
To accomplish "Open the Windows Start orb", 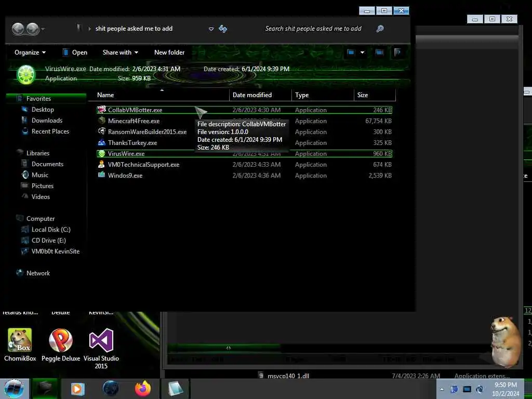I will click(x=14, y=389).
